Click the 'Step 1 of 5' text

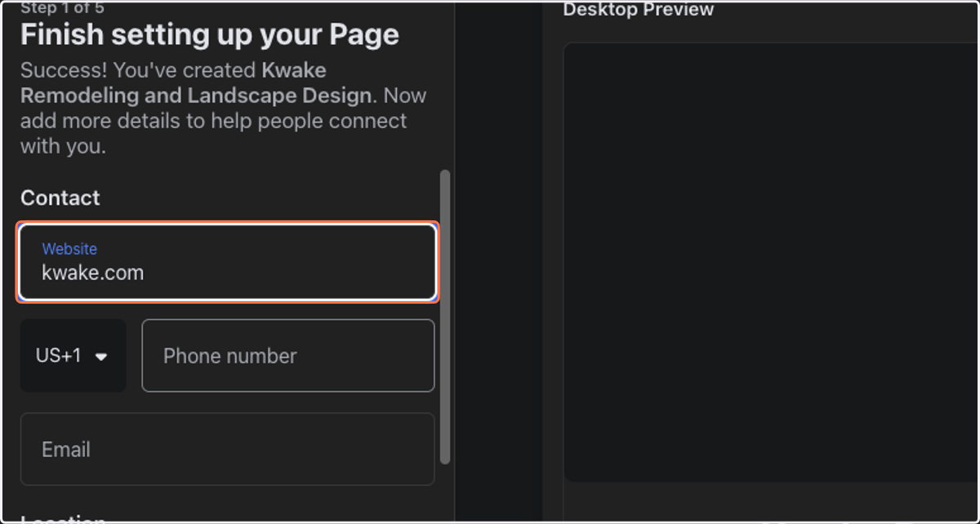(63, 7)
